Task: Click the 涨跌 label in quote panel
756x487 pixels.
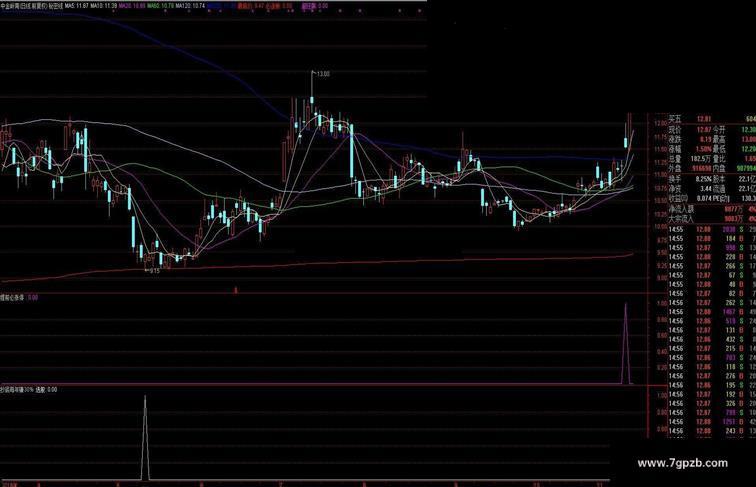Action: (x=675, y=140)
